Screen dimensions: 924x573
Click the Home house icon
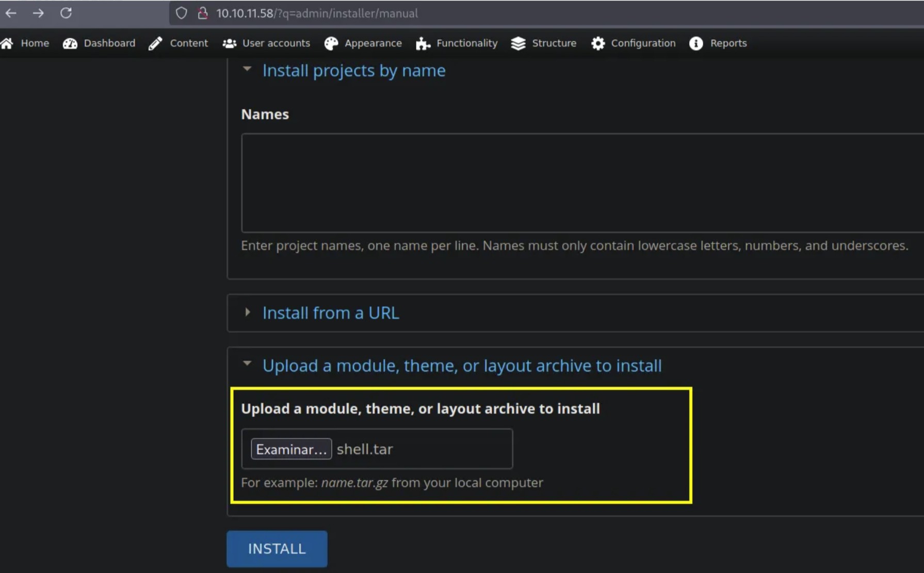(7, 43)
